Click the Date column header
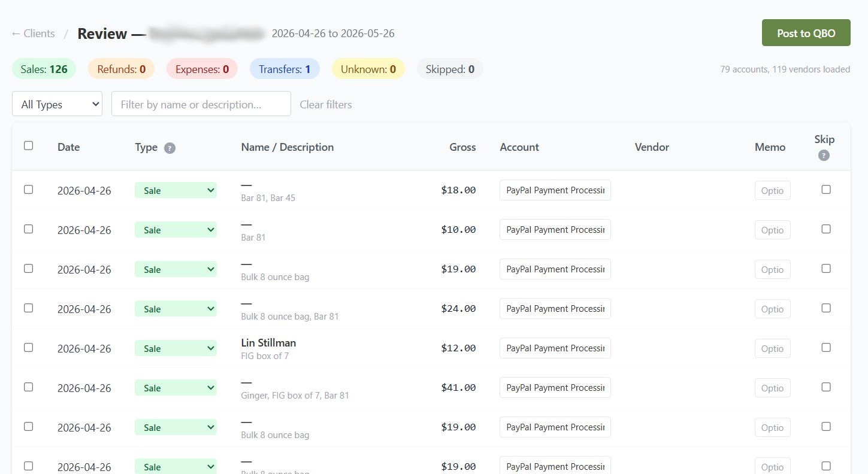The image size is (868, 474). tap(68, 147)
